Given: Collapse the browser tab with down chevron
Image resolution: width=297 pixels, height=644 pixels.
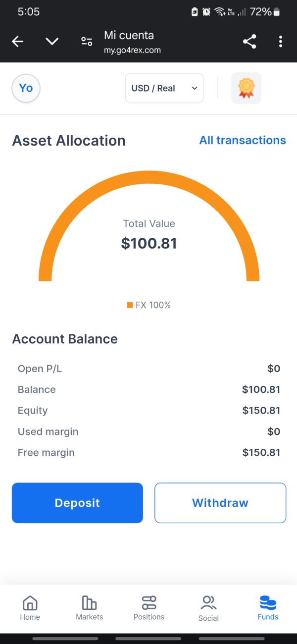Looking at the screenshot, I should click(x=52, y=42).
